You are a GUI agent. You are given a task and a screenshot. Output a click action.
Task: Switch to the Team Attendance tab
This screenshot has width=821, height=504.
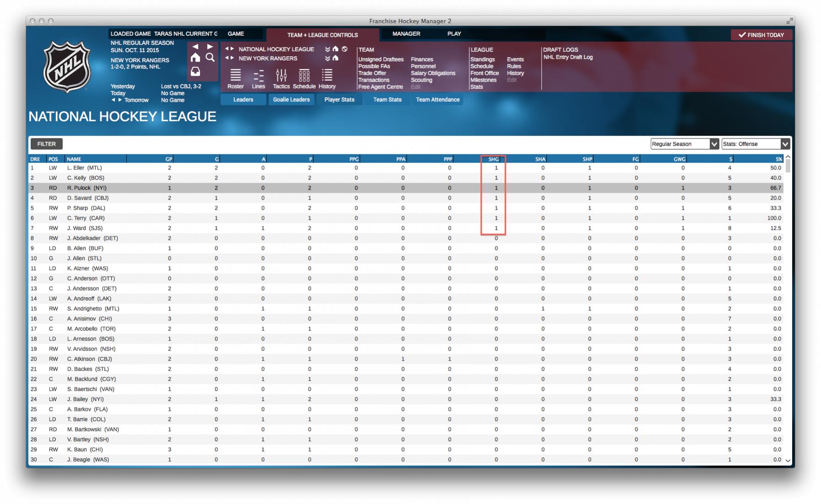pyautogui.click(x=438, y=99)
